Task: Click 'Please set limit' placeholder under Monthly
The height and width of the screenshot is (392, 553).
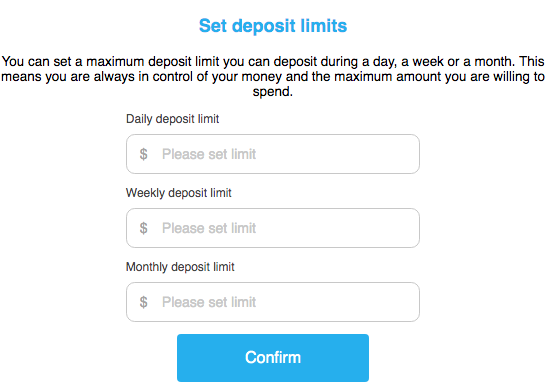Action: point(209,302)
